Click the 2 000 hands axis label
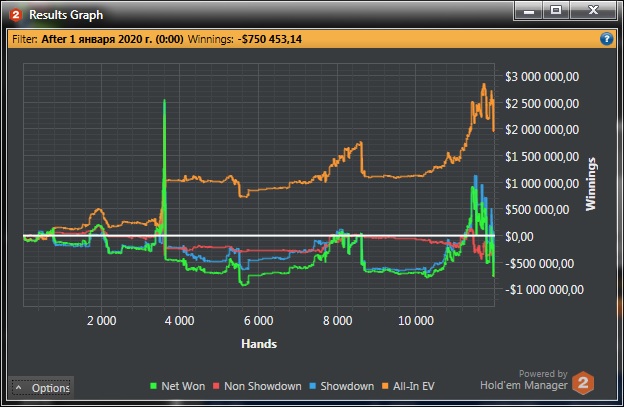 point(101,321)
